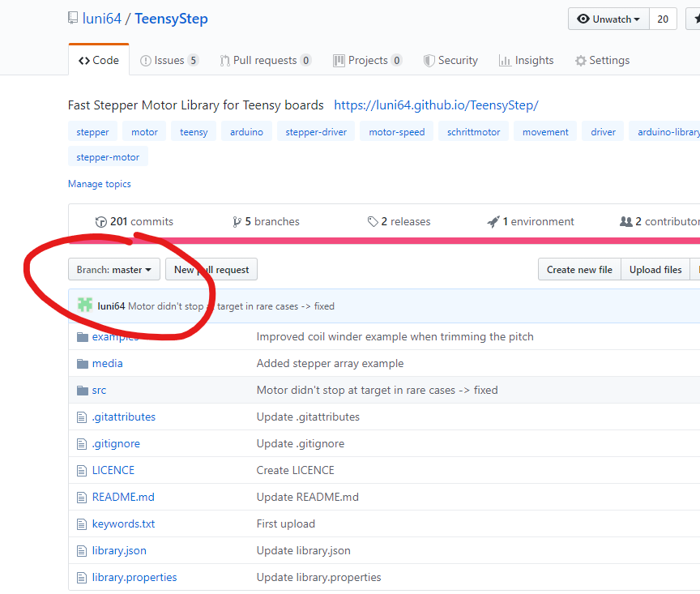Click the releases tag icon
This screenshot has width=700, height=594.
coord(373,221)
